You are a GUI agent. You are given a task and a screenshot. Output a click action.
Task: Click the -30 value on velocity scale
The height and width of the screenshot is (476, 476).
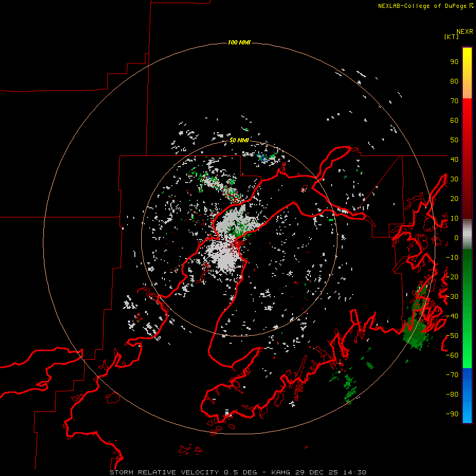coord(452,297)
